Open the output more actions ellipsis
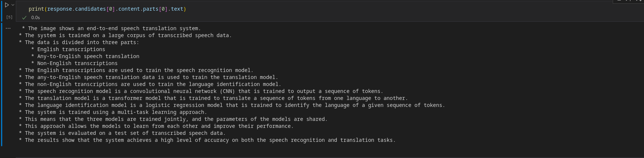This screenshot has height=158, width=644. (x=8, y=28)
